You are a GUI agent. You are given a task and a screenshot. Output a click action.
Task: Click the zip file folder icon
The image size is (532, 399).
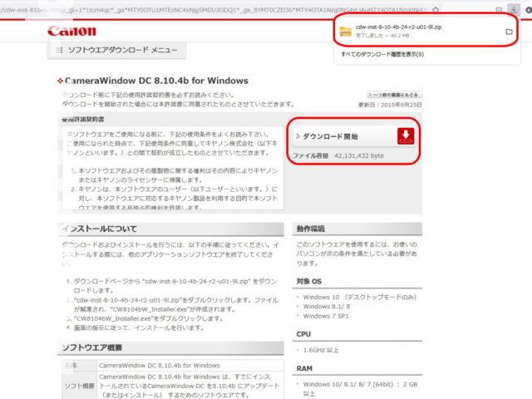click(x=345, y=32)
